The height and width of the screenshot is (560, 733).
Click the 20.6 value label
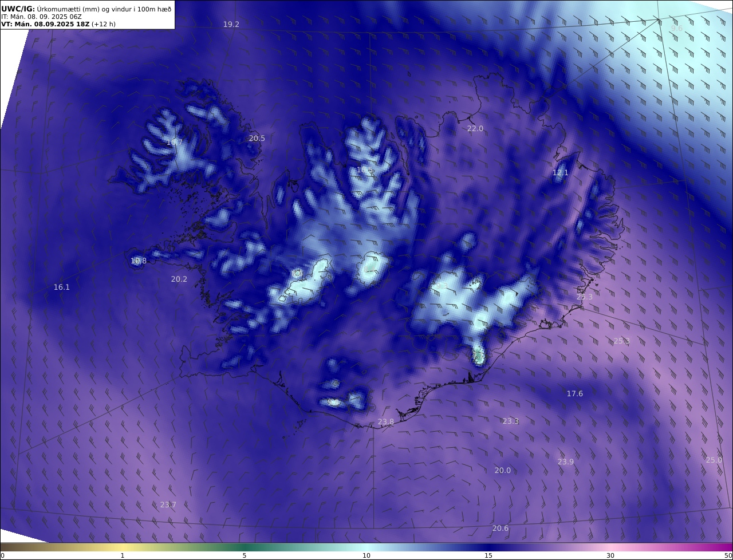501,528
